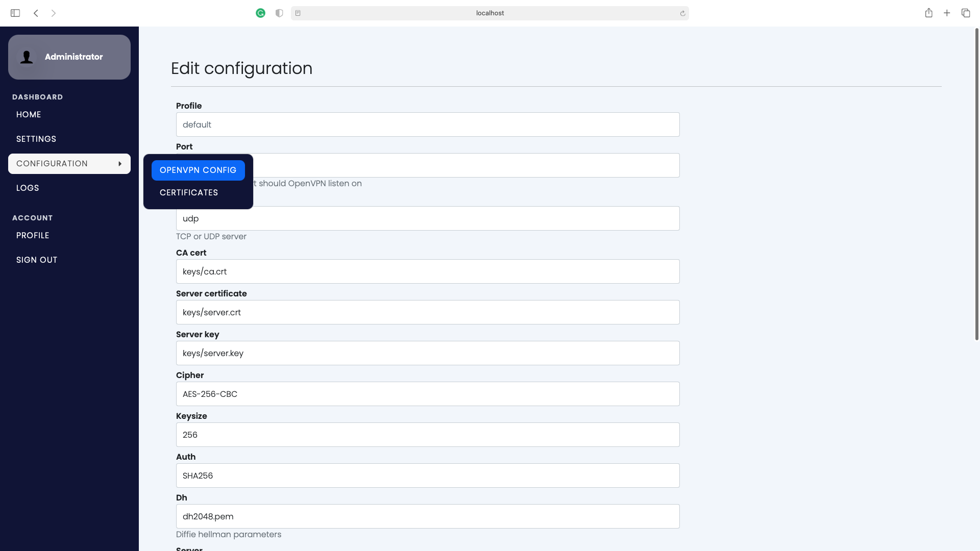Click the browser forward arrow
Image resolution: width=980 pixels, height=551 pixels.
[x=54, y=13]
